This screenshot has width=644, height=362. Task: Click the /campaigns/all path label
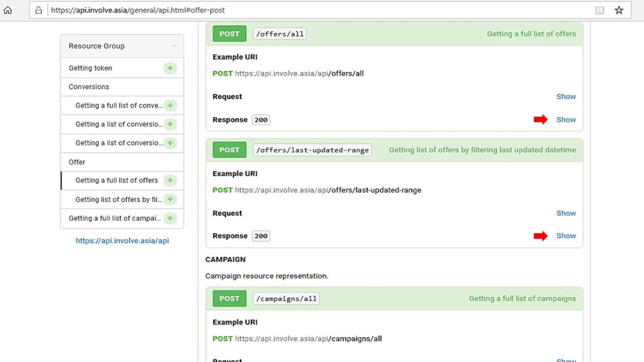[x=286, y=299]
